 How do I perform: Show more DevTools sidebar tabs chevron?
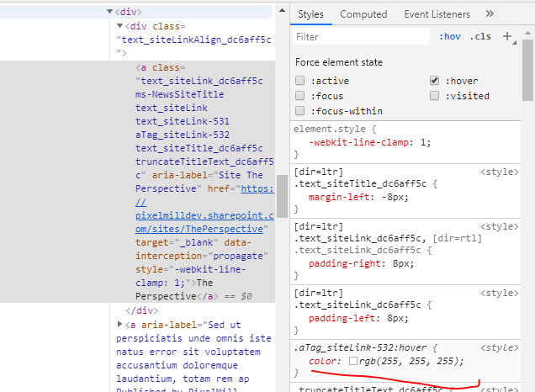[x=490, y=13]
